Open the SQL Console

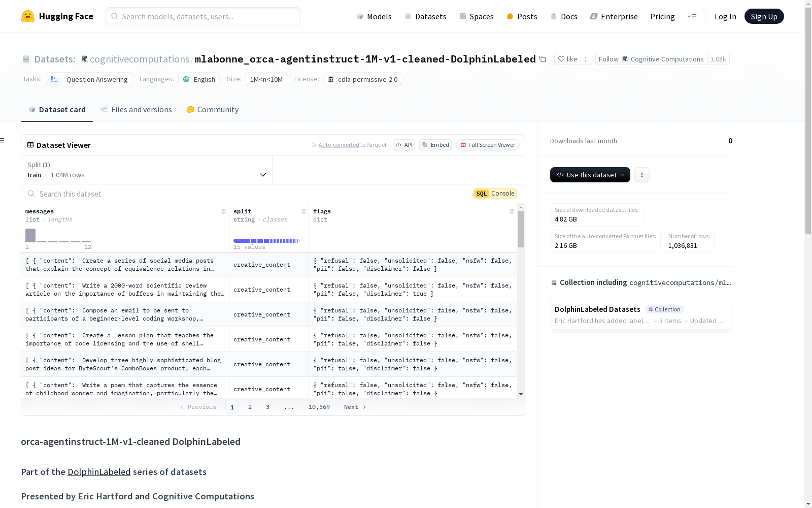tap(495, 194)
